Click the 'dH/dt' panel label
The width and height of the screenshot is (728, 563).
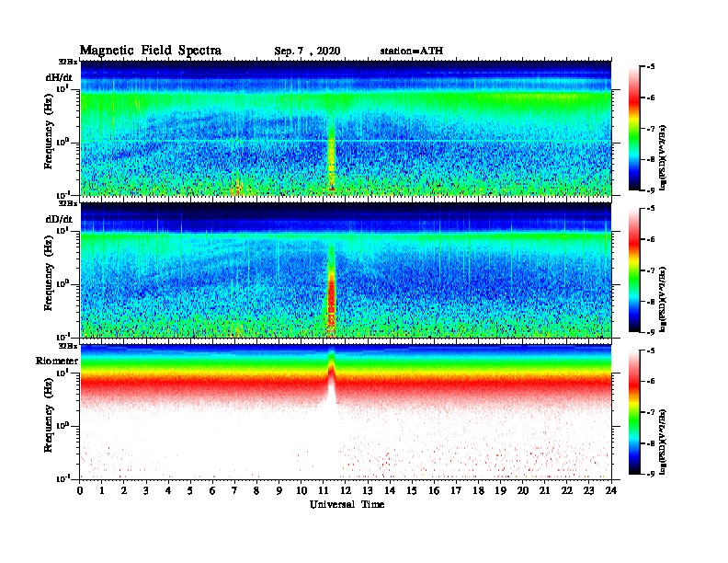click(60, 77)
